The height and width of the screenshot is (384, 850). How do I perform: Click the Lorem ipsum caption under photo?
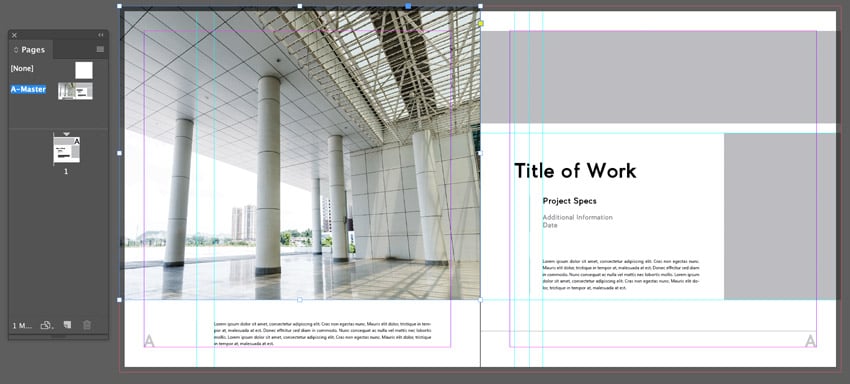(x=323, y=334)
